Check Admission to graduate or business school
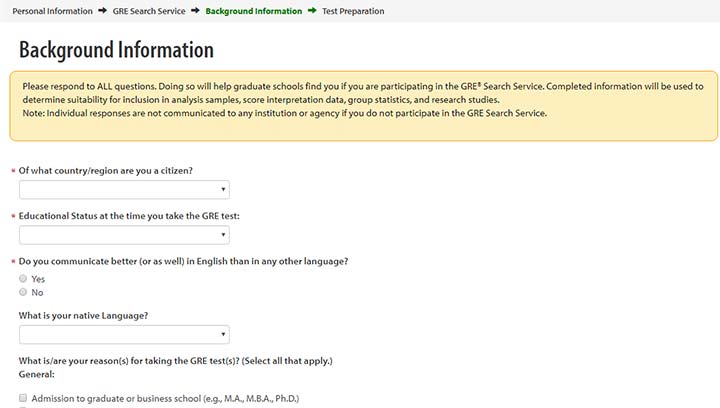The image size is (720, 408). 23,398
